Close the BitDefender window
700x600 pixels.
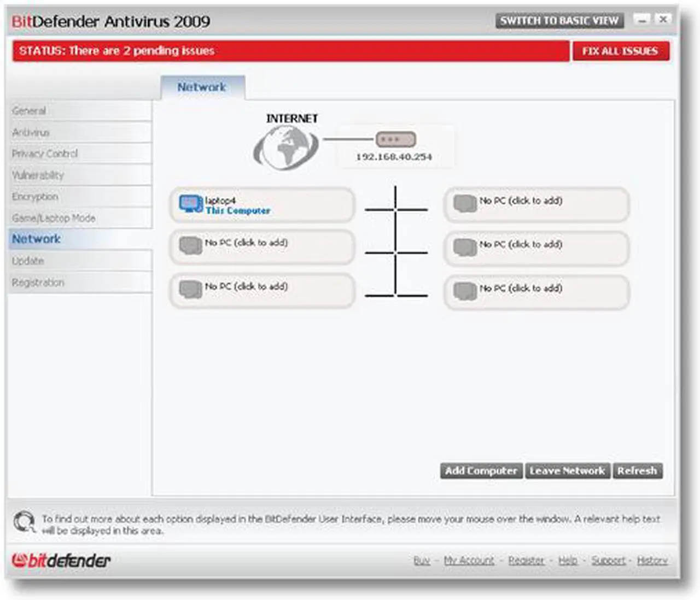tap(663, 20)
